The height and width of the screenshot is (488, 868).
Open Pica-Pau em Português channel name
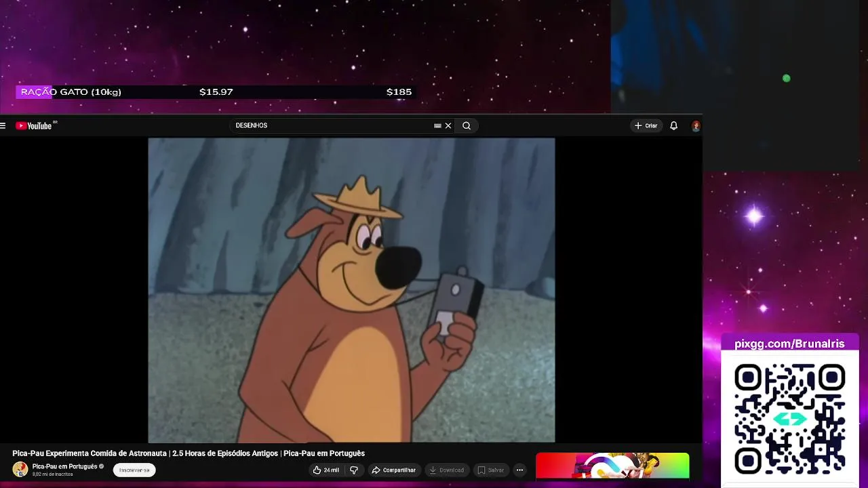(x=65, y=466)
